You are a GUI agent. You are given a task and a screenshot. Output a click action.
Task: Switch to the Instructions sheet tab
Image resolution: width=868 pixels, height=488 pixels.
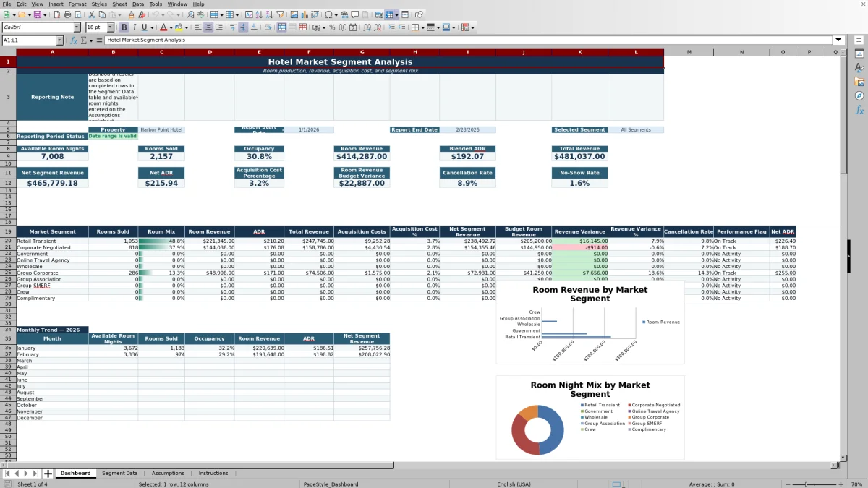click(x=213, y=474)
